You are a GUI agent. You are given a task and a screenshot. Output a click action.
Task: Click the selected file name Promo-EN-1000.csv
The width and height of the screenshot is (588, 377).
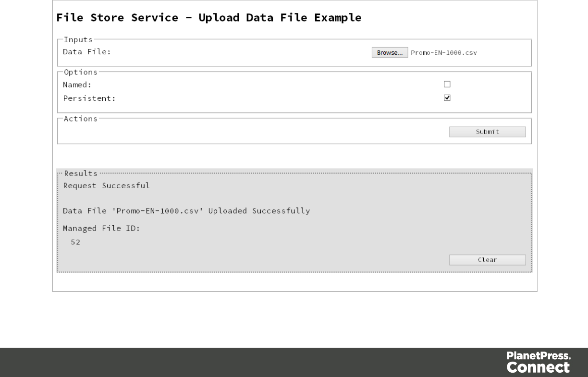coord(444,53)
